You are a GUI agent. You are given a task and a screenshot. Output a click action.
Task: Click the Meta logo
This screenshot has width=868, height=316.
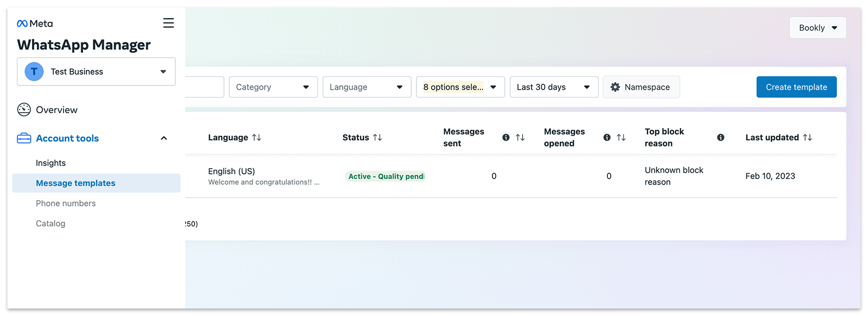pos(35,23)
